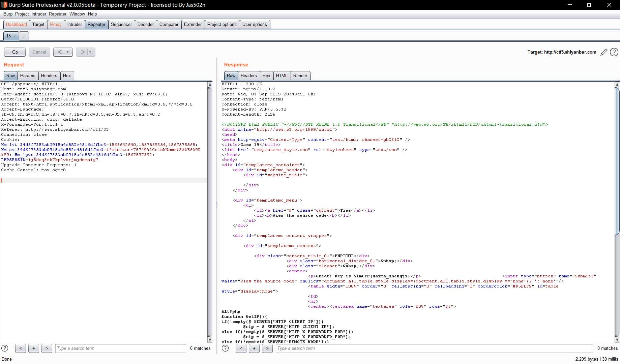The width and height of the screenshot is (620, 364).
Task: Open the Repeater menu
Action: tap(58, 14)
